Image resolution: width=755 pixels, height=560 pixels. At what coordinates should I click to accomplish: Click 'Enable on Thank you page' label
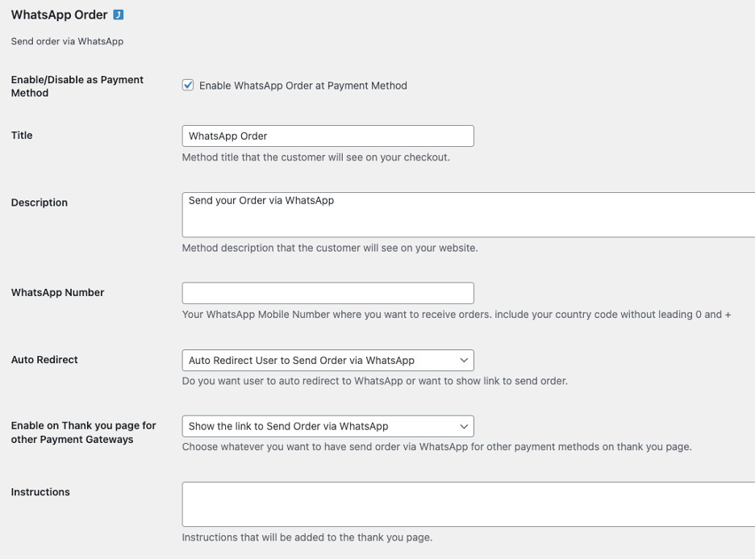coord(83,433)
